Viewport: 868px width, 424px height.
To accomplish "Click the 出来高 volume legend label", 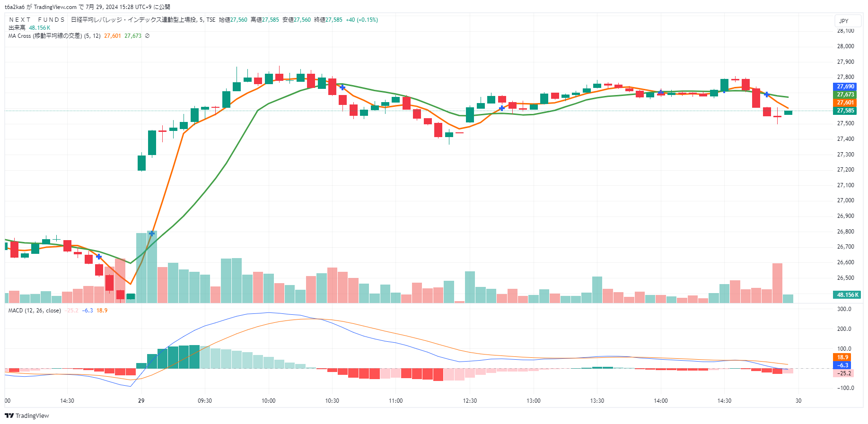I will coord(17,28).
